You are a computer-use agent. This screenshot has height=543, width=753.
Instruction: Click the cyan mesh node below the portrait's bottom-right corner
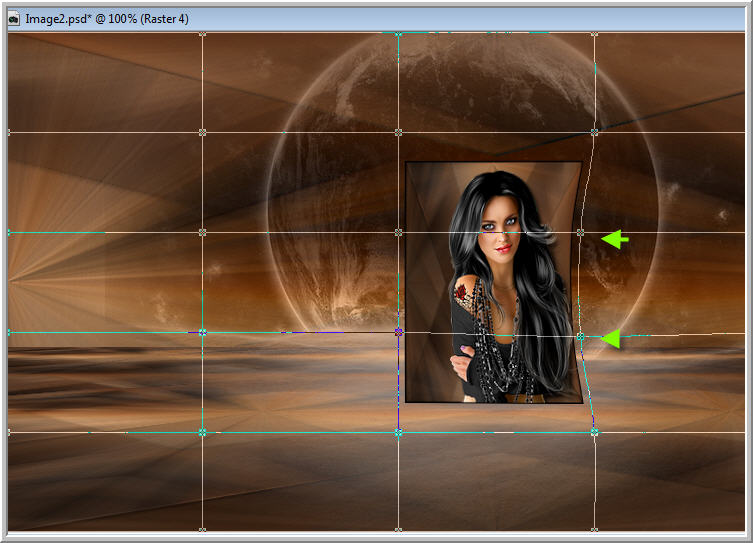595,432
